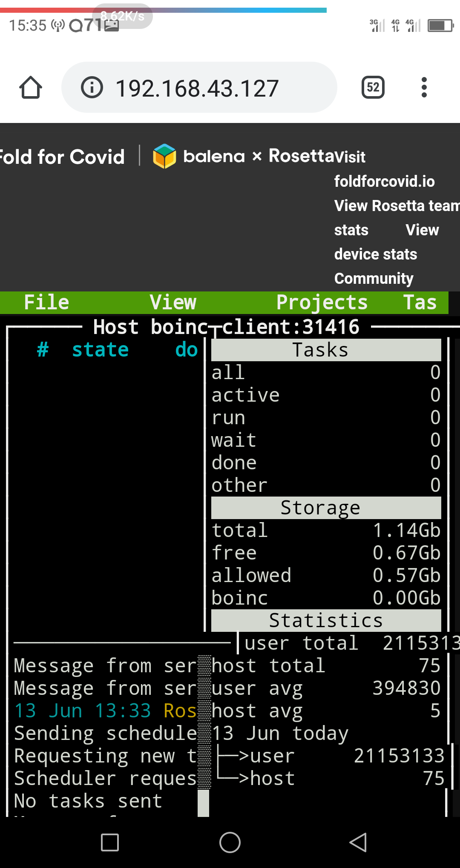
Task: Visit the foldforcovid.io link
Action: [384, 182]
